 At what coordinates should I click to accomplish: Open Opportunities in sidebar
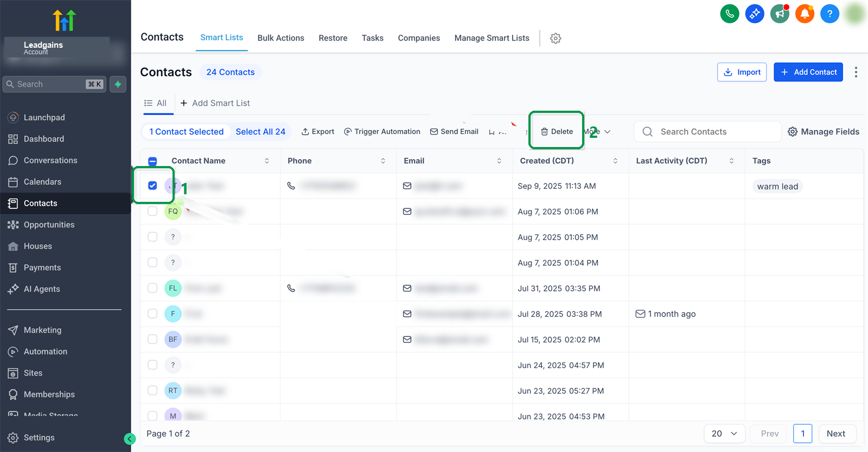[49, 225]
